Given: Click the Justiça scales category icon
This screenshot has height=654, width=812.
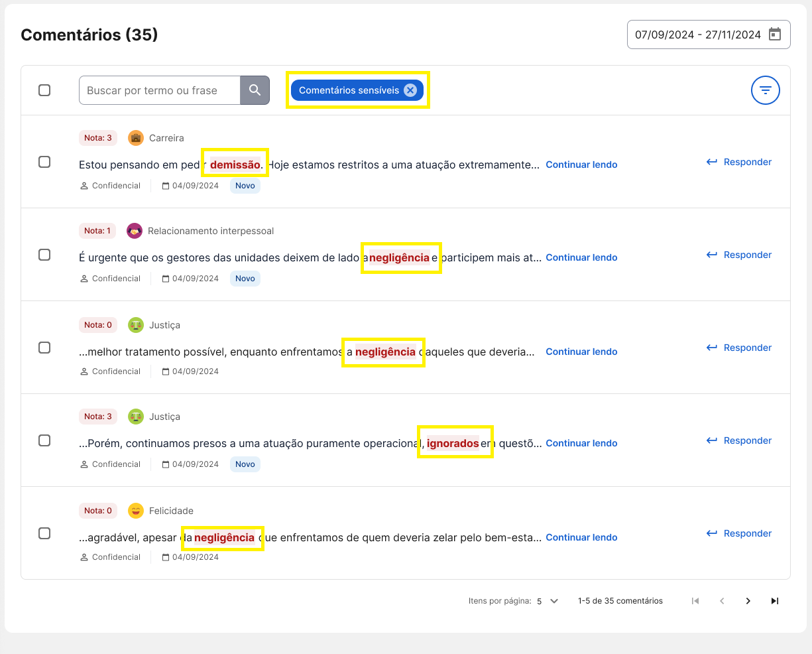Looking at the screenshot, I should 135,324.
